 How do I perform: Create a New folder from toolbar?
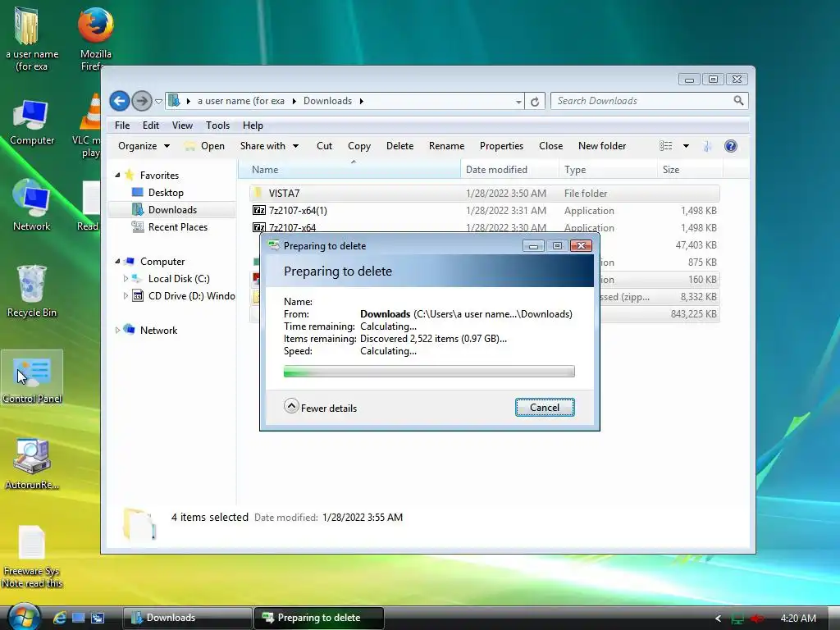tap(601, 146)
